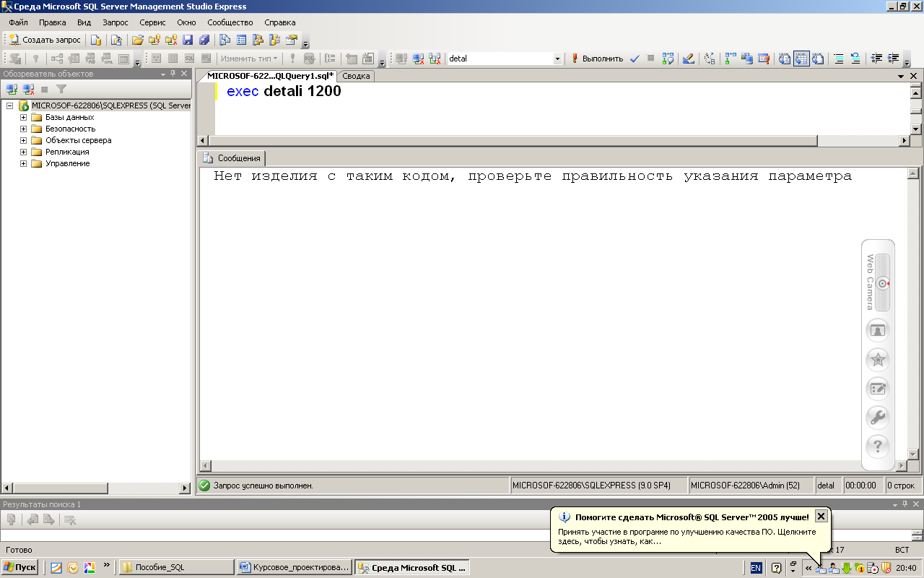Open the detal database dropdown

coord(557,59)
